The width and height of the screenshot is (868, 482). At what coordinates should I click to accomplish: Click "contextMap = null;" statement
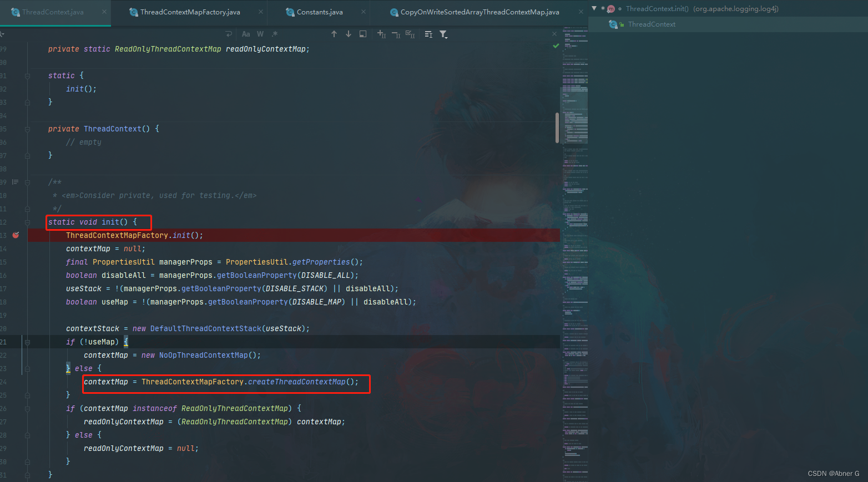[105, 248]
